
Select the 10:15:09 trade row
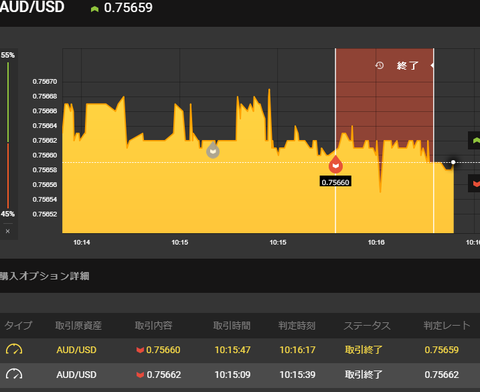240,375
